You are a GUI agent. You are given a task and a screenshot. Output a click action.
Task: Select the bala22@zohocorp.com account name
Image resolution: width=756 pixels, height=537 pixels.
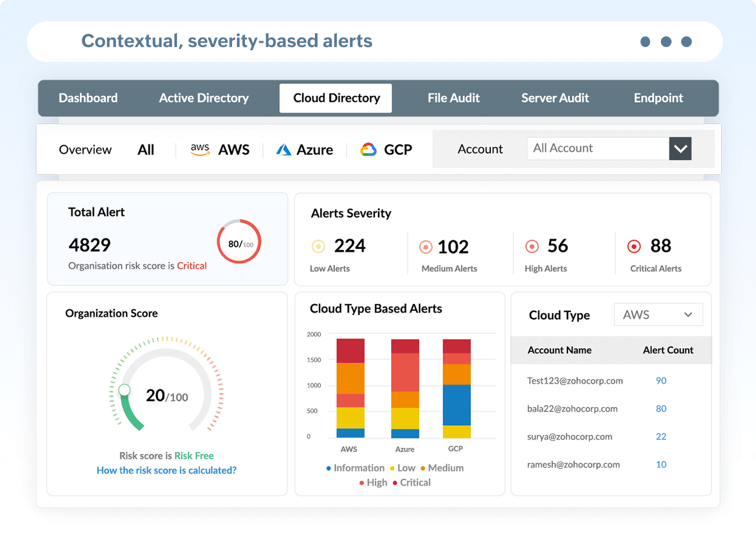[572, 409]
